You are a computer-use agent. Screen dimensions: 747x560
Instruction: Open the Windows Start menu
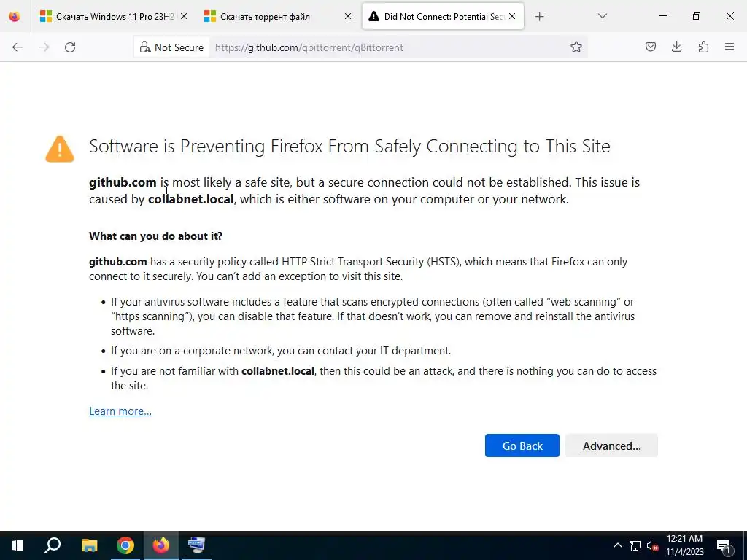pos(18,545)
